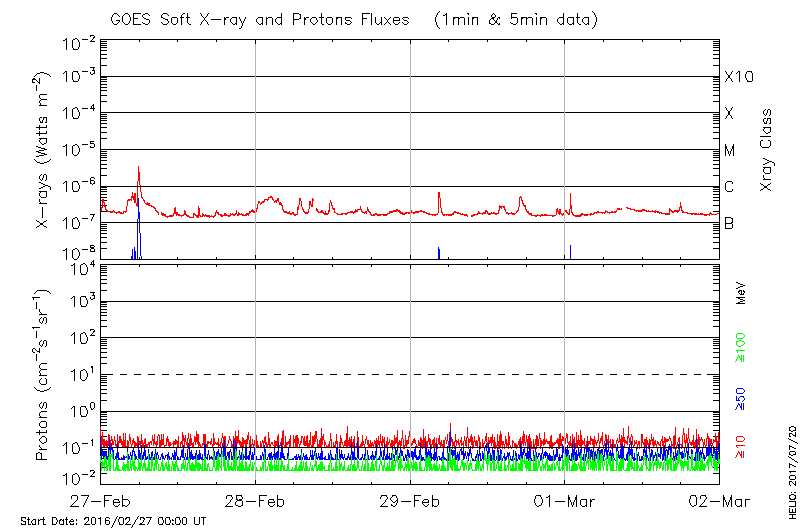Click the Protons y-axis label on the lower plot

click(43, 375)
